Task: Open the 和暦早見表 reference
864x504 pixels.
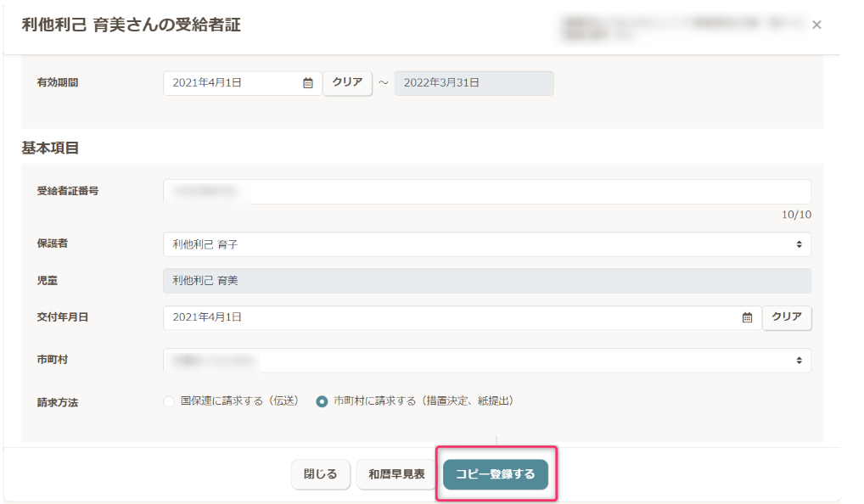Action: tap(396, 474)
